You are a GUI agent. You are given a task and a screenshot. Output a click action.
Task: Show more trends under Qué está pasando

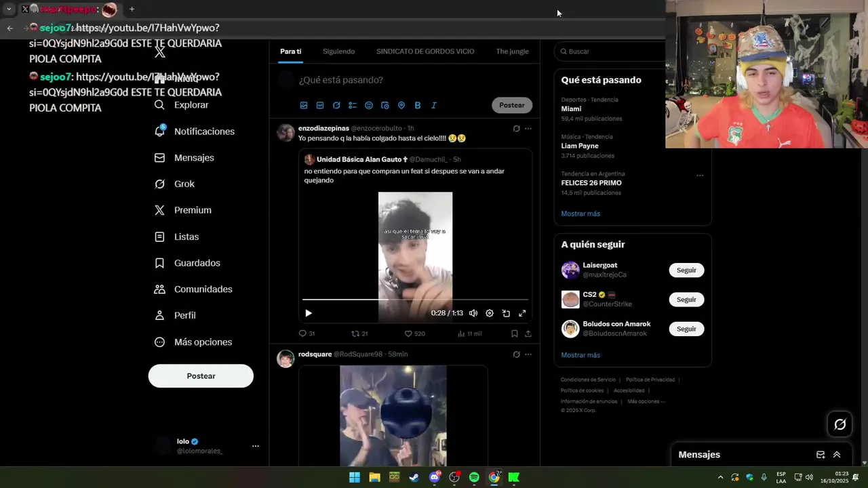580,213
